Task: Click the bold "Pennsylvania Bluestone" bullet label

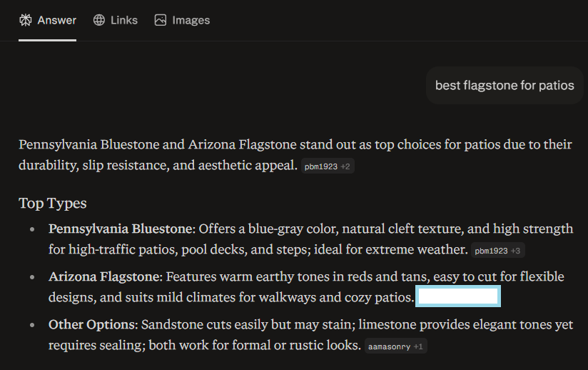Action: click(121, 229)
